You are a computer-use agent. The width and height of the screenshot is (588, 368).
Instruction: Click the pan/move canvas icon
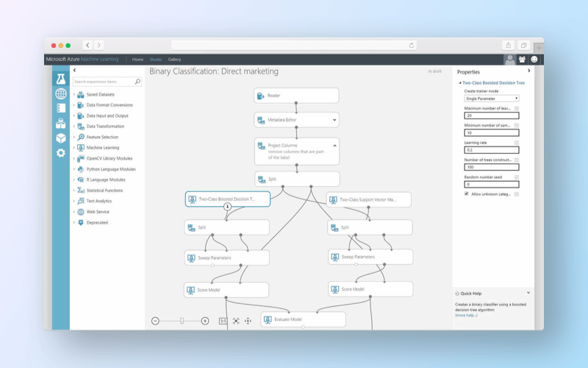point(248,321)
